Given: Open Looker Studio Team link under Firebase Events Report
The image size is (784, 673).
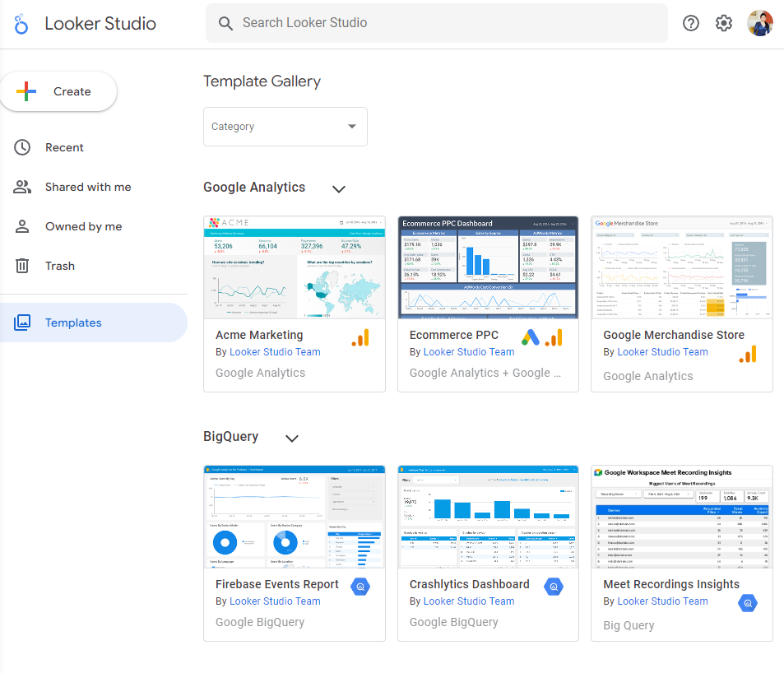Looking at the screenshot, I should [275, 601].
